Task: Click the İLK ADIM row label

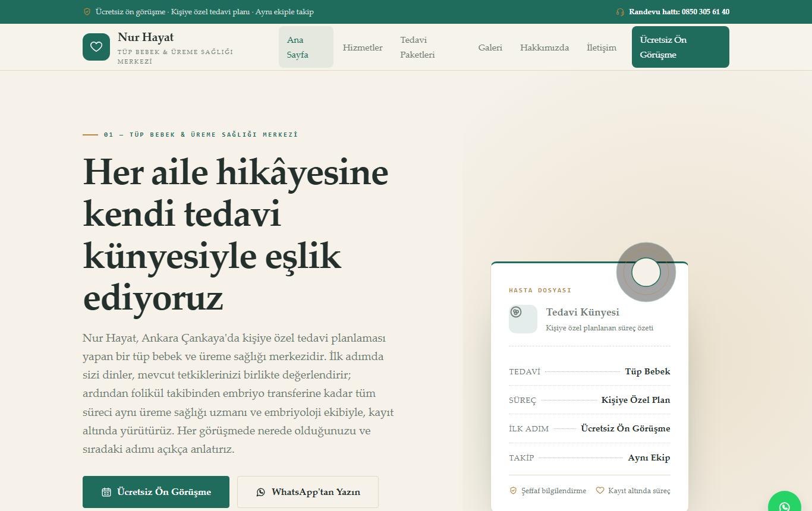Action: click(529, 429)
